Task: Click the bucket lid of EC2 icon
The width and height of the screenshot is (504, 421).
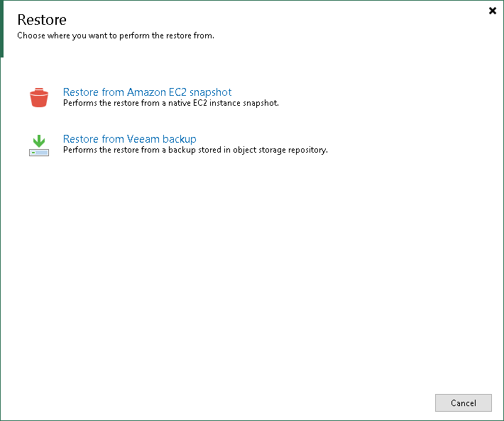Action: [x=39, y=91]
